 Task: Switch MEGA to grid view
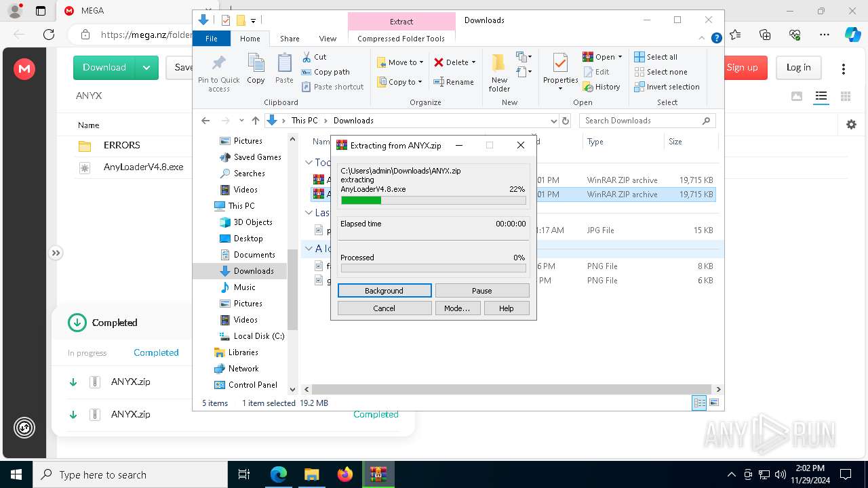846,96
